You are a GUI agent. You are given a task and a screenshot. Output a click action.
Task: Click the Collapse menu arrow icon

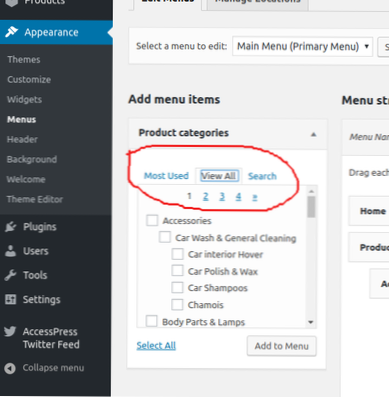(10, 368)
